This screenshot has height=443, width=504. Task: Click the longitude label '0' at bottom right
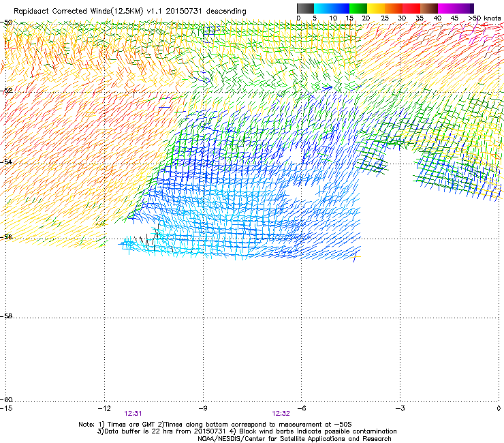point(499,408)
